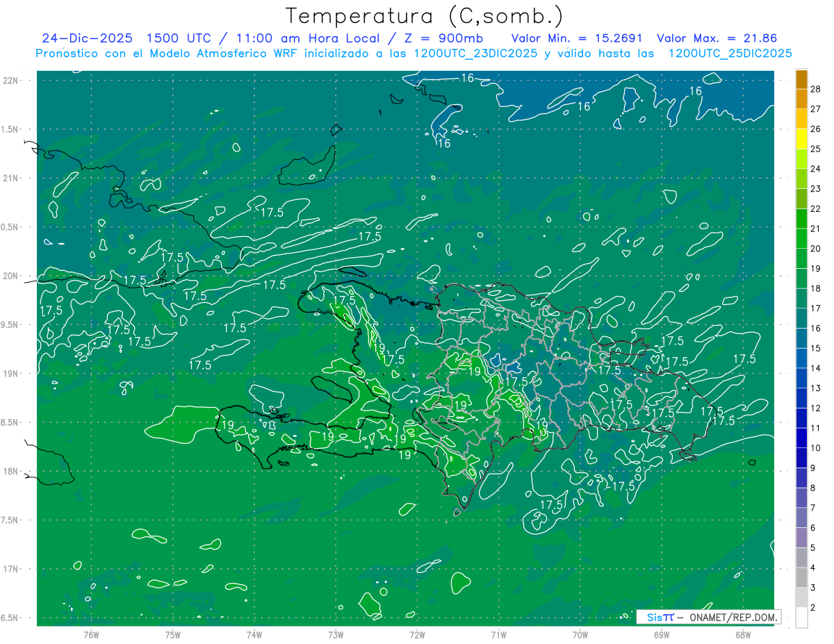The width and height of the screenshot is (834, 644).
Task: Click legend scale value '21'
Action: 816,229
